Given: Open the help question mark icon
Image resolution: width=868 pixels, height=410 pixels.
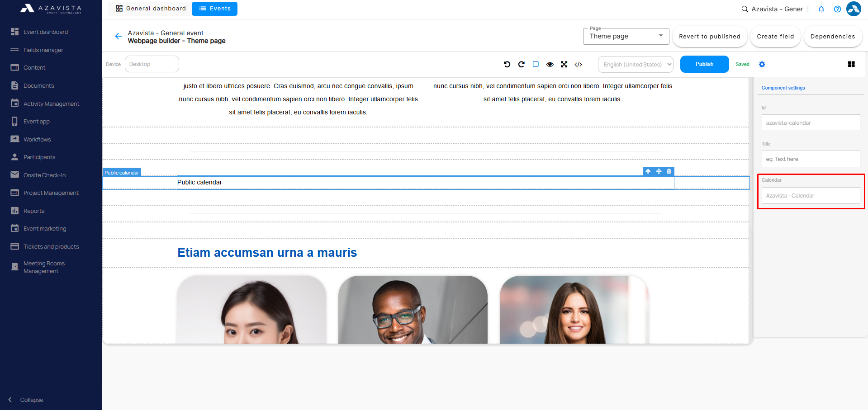Looking at the screenshot, I should coord(838,9).
